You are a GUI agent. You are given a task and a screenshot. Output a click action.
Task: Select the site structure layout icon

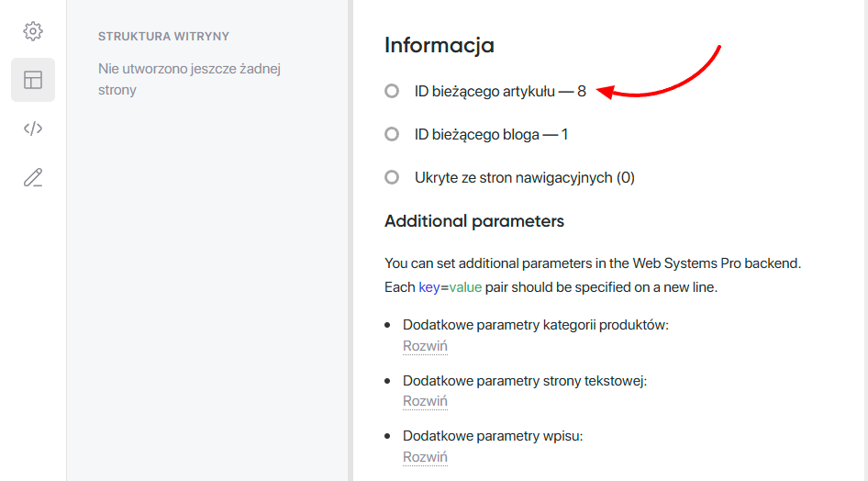(x=33, y=80)
